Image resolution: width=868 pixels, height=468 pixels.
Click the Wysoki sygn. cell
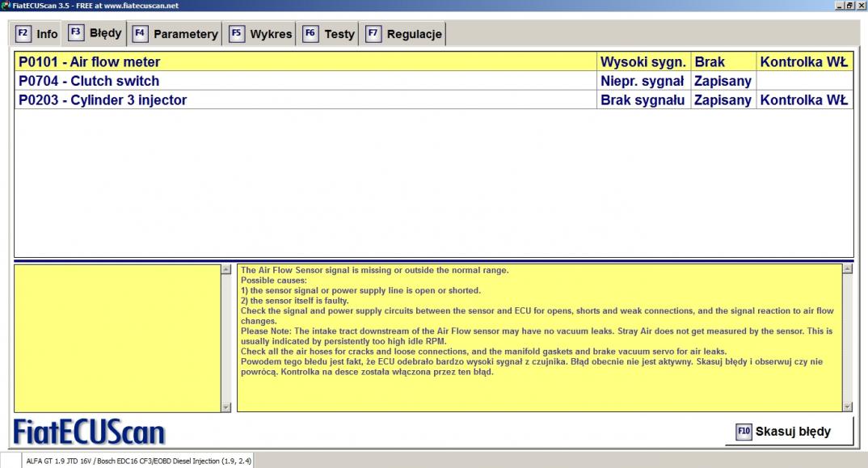click(x=643, y=61)
